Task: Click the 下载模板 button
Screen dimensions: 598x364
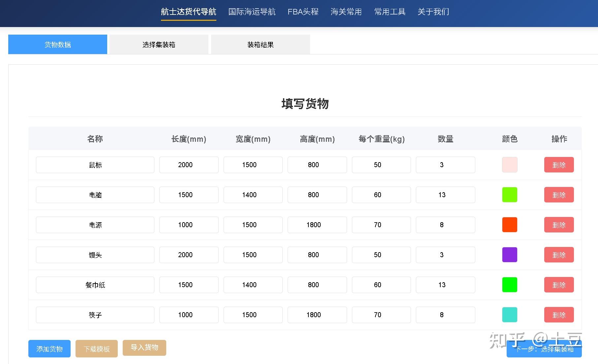Action: pos(97,349)
